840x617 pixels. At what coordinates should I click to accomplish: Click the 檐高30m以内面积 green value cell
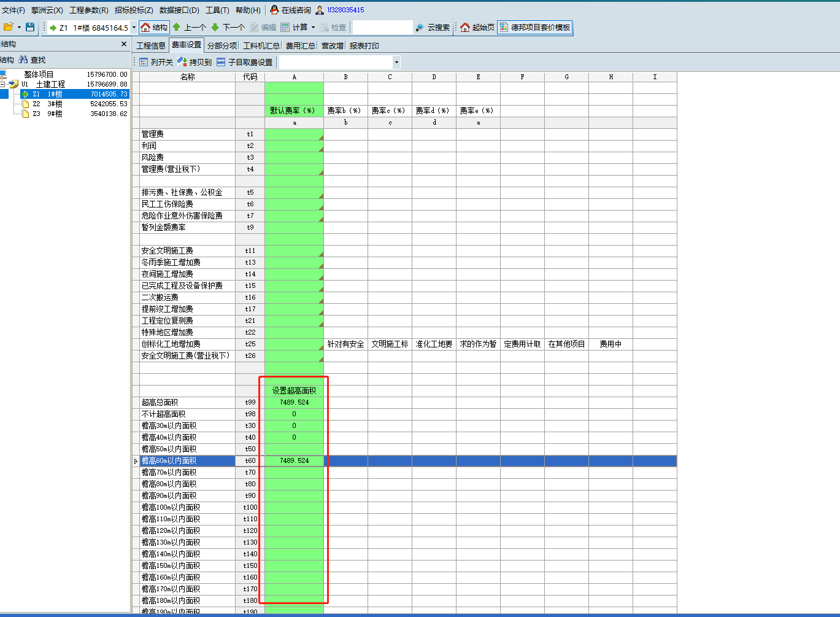coord(294,425)
